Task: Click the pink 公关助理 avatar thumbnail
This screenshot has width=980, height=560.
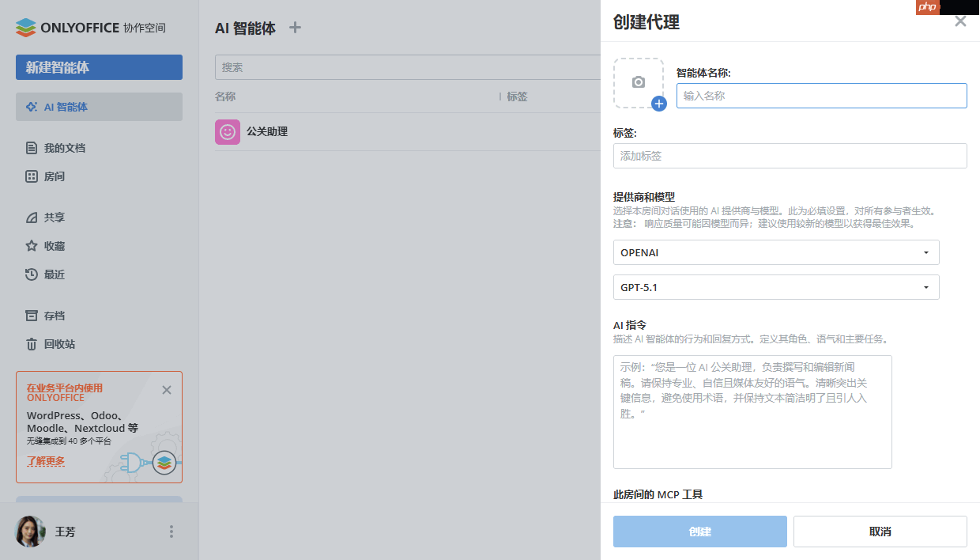Action: (x=228, y=132)
